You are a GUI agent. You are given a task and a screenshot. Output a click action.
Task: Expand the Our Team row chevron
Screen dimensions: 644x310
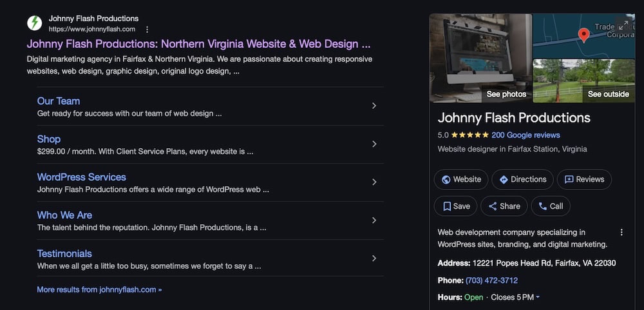(374, 106)
